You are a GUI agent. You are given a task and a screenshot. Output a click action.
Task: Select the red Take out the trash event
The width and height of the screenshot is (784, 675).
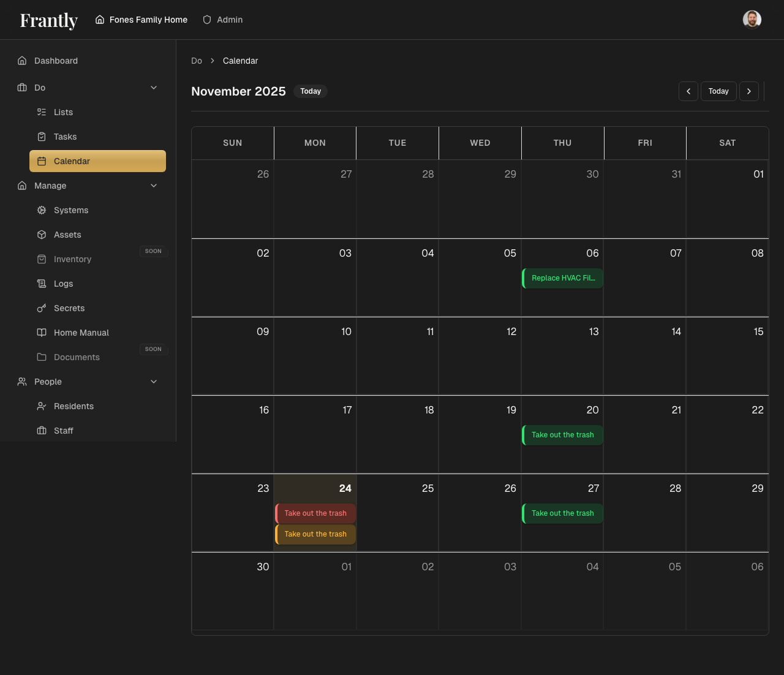(315, 513)
